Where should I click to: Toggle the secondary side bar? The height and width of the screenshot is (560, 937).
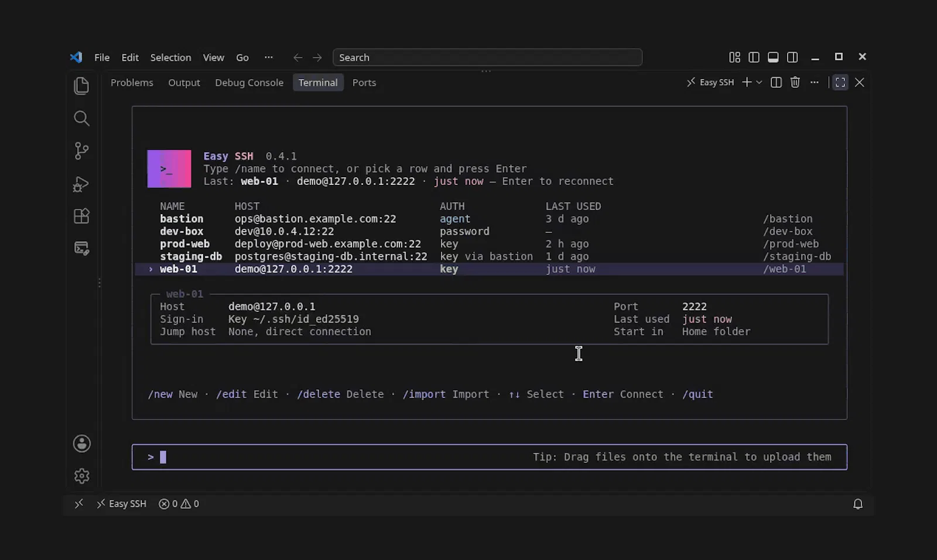[x=792, y=57]
